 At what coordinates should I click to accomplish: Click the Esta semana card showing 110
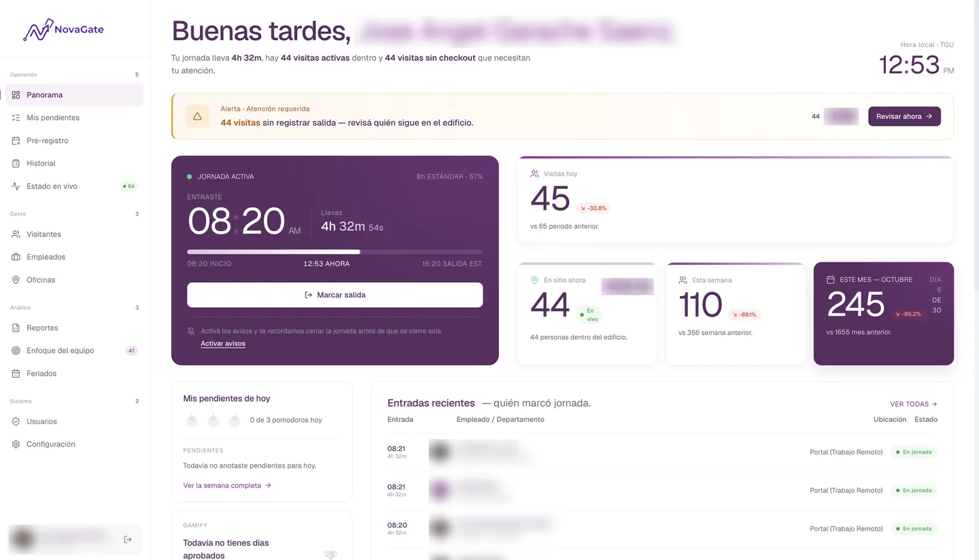point(736,313)
